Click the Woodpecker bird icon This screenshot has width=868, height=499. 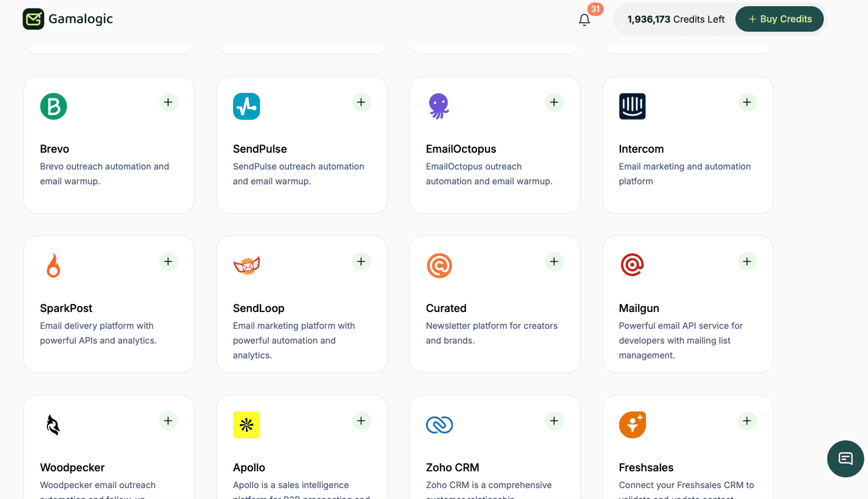(53, 425)
